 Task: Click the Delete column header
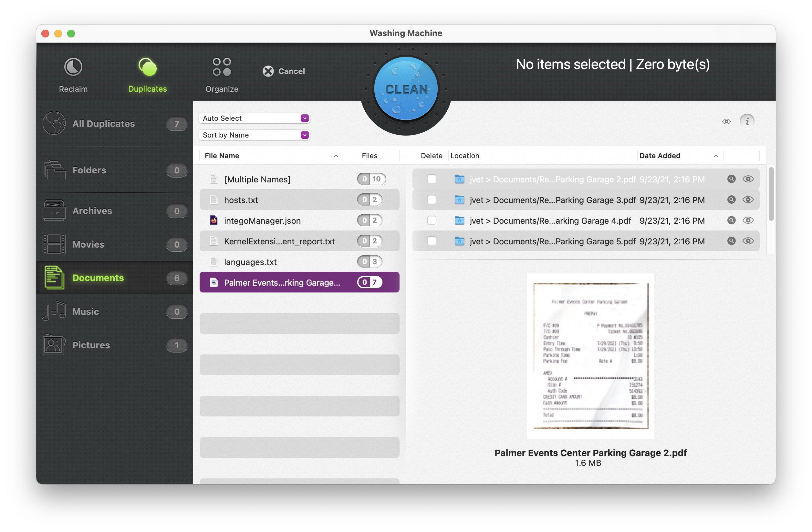tap(431, 156)
